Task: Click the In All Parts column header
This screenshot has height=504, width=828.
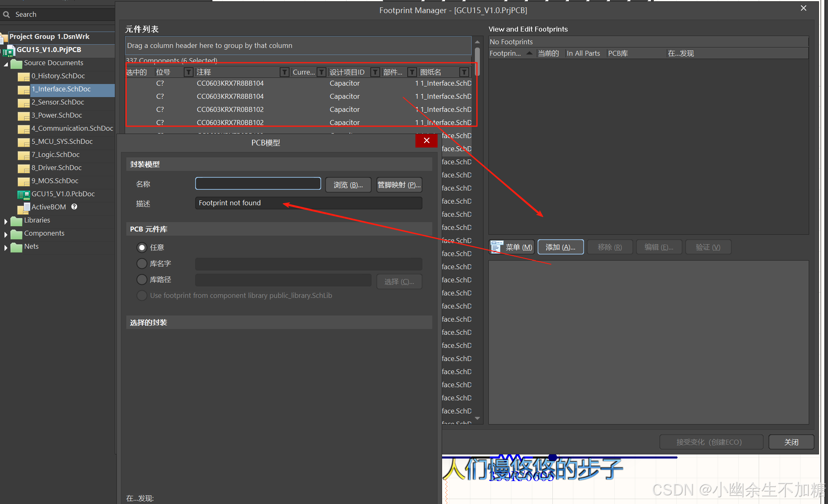Action: pyautogui.click(x=583, y=53)
